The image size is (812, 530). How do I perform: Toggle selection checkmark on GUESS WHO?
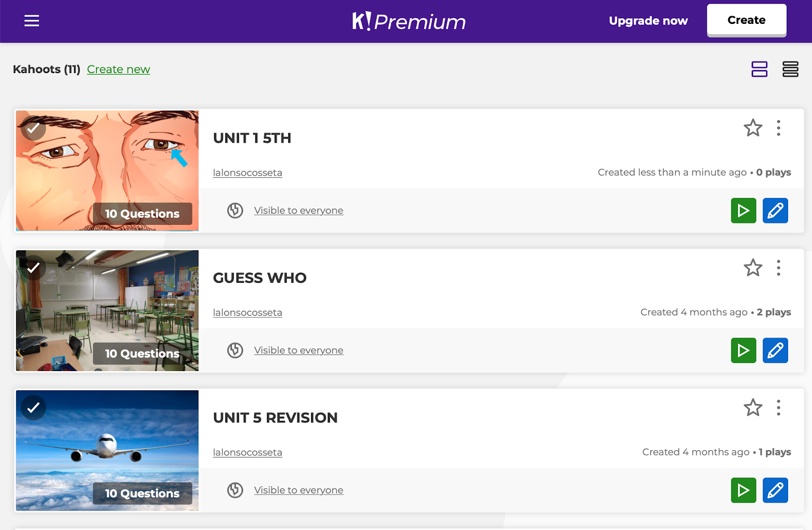click(33, 268)
